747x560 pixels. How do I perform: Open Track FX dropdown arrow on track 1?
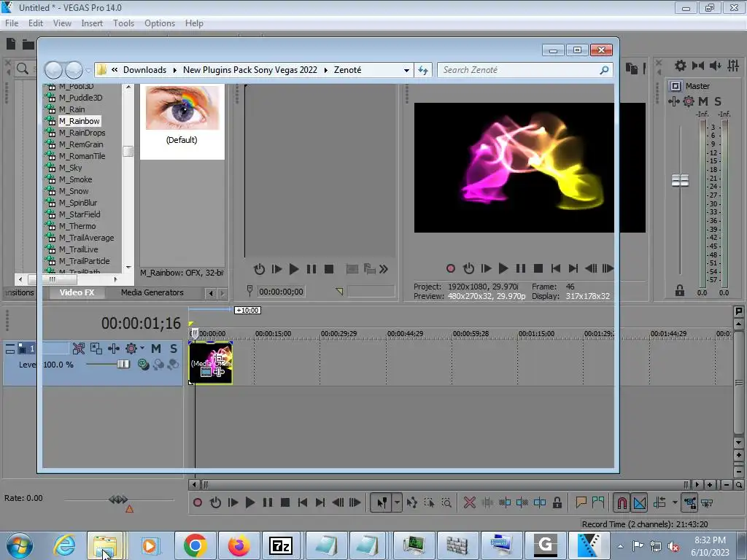coord(142,349)
